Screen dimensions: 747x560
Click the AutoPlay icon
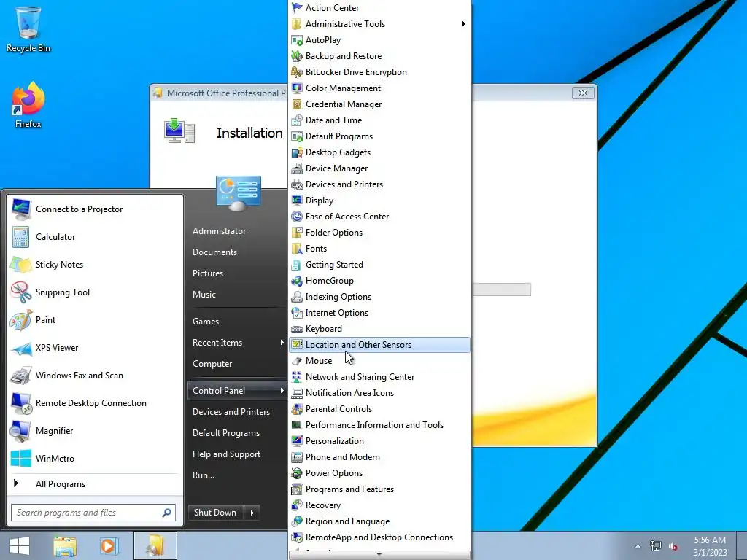[297, 40]
